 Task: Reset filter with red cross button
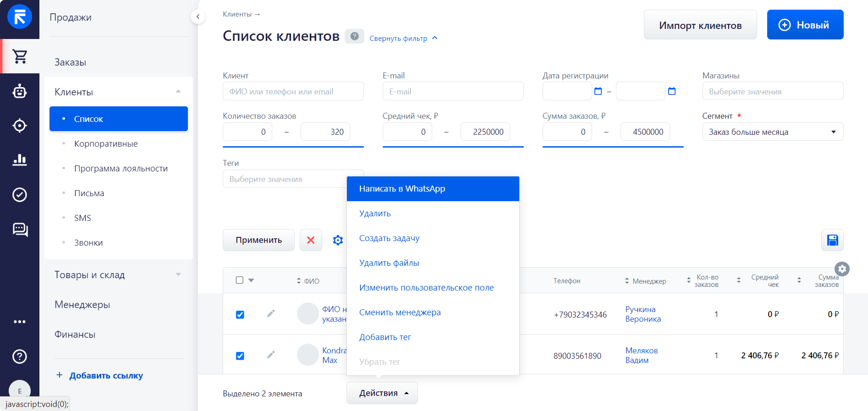pyautogui.click(x=311, y=240)
